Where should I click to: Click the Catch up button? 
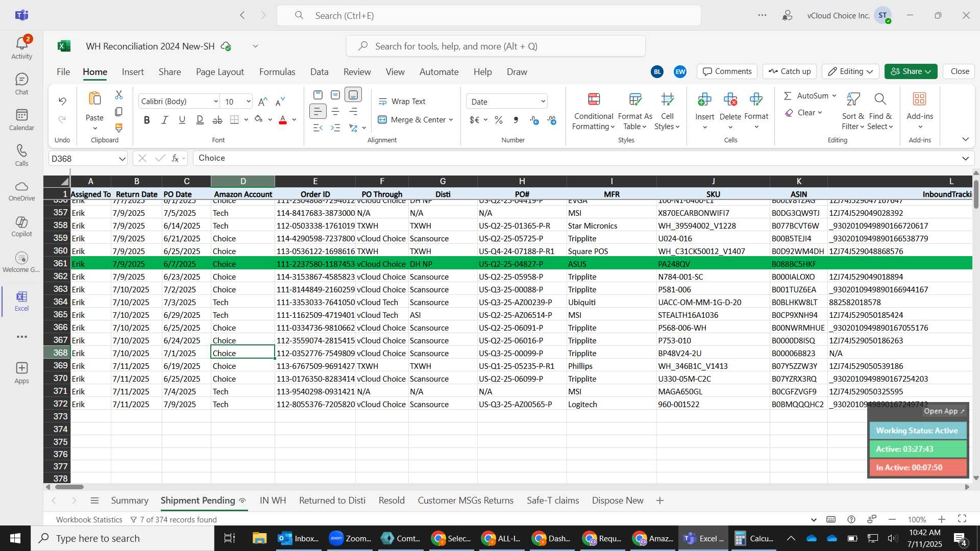pos(790,71)
